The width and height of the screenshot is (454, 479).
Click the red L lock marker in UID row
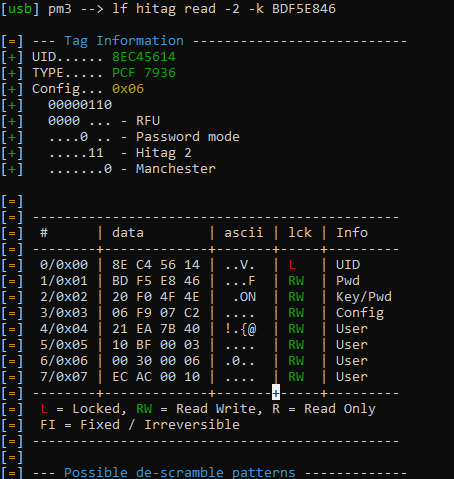click(292, 265)
